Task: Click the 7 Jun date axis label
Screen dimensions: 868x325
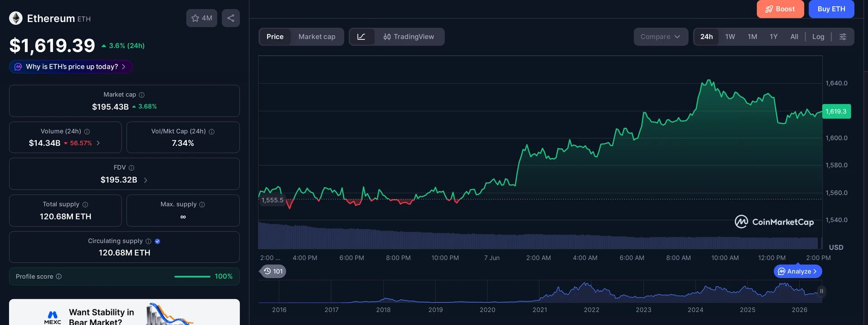Action: pos(492,258)
